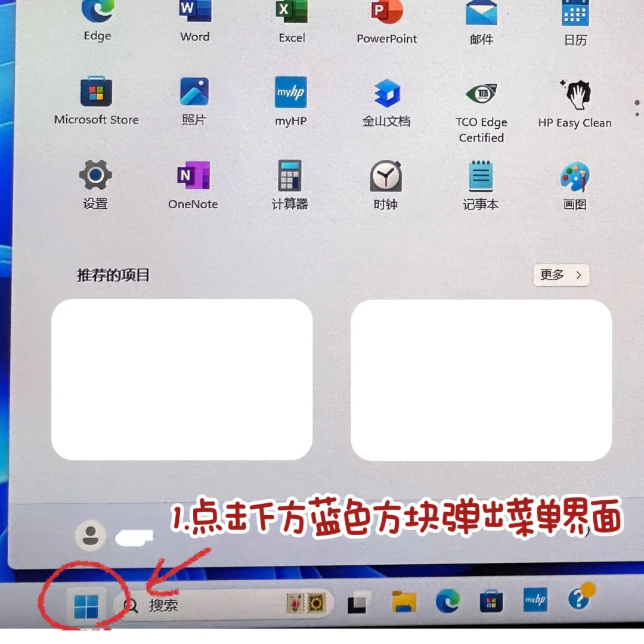Open File Explorer from the taskbar
Viewport: 644px width, 644px height.
[404, 602]
